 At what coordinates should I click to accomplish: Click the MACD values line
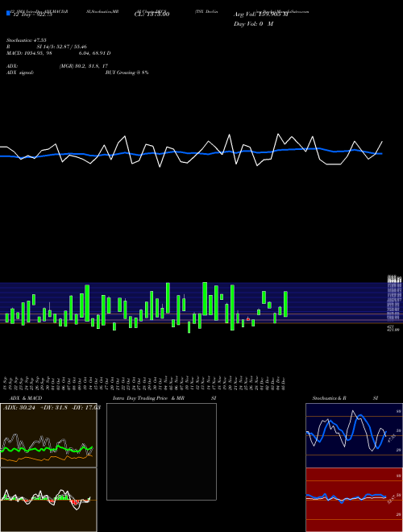(x=58, y=53)
